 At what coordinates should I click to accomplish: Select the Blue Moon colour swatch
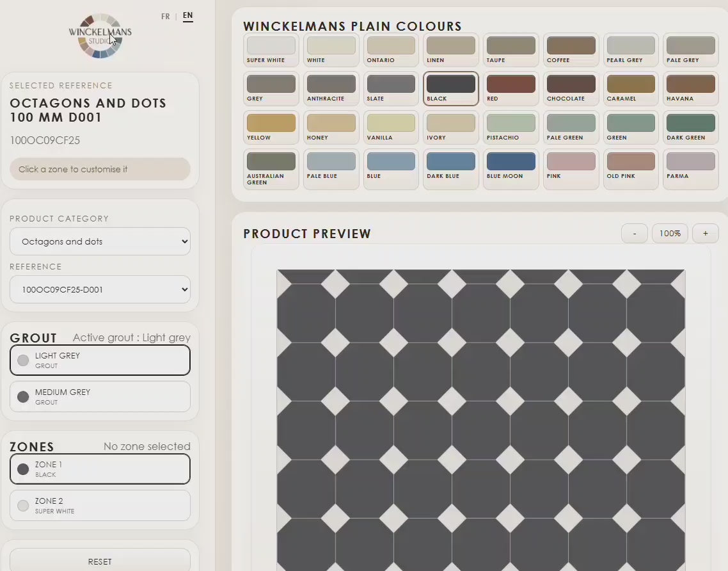[x=510, y=169]
